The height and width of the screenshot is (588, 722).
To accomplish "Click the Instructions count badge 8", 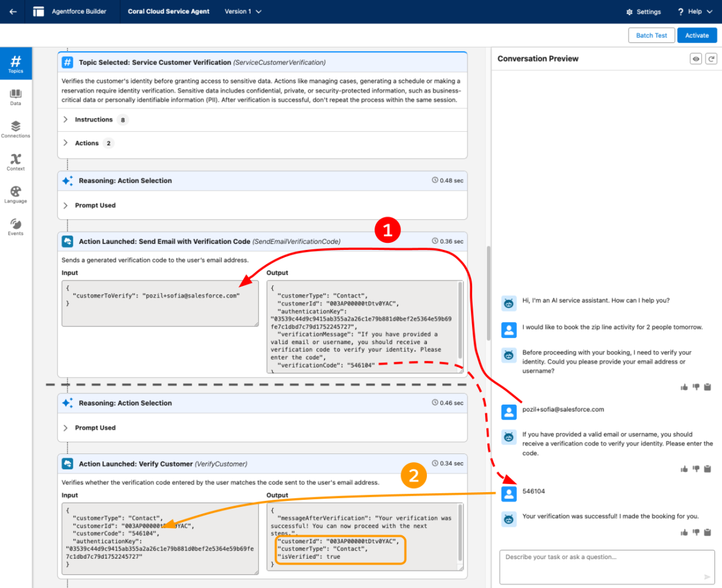I will click(x=123, y=120).
